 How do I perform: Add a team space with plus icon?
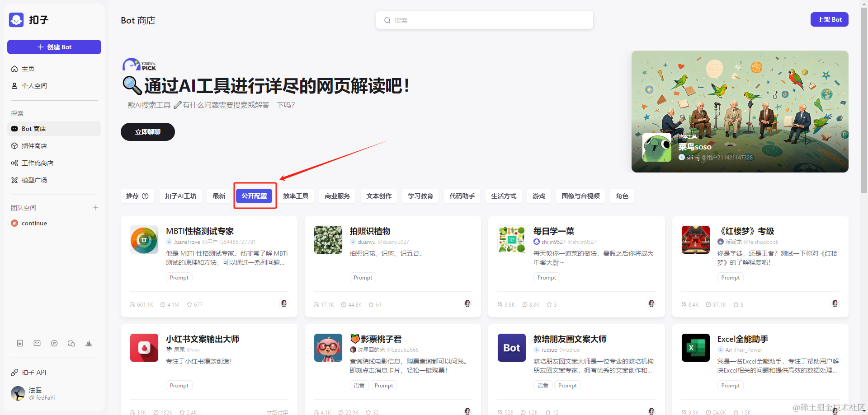click(x=96, y=208)
